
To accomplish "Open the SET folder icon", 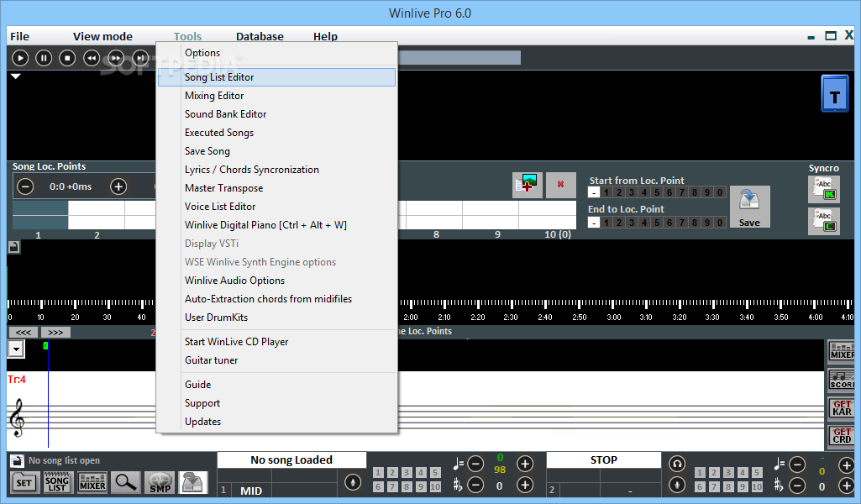I will coord(24,483).
